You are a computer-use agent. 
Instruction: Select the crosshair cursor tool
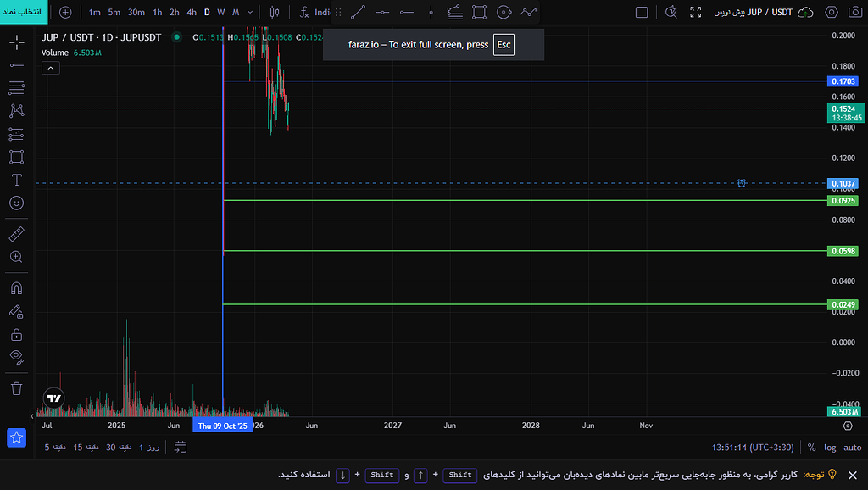[17, 42]
